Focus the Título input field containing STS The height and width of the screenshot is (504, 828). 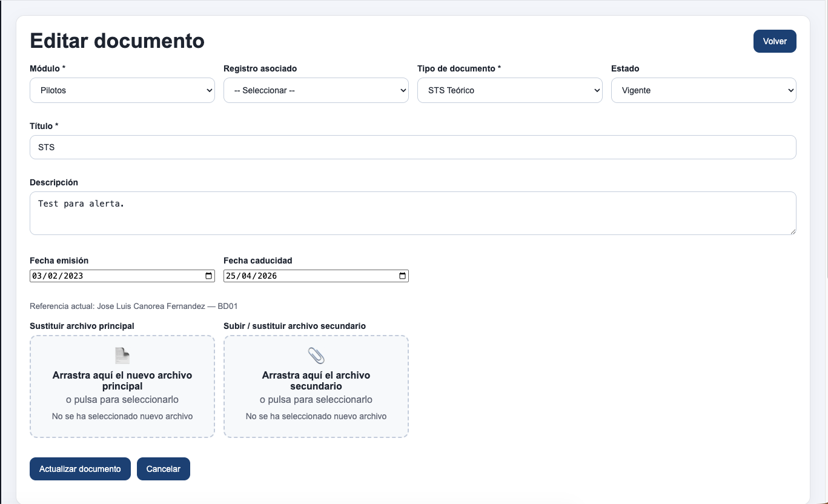point(413,147)
